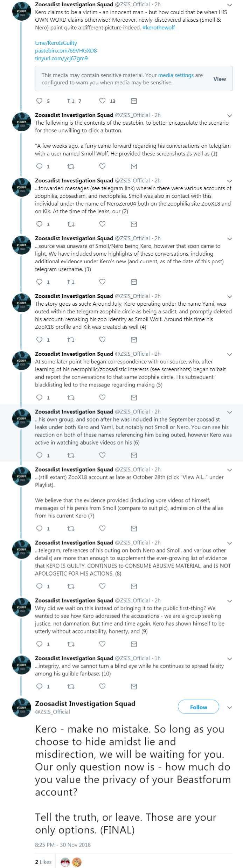243x868 pixels.
Task: Reply to the tweet ending with (3)
Action: coord(40,282)
